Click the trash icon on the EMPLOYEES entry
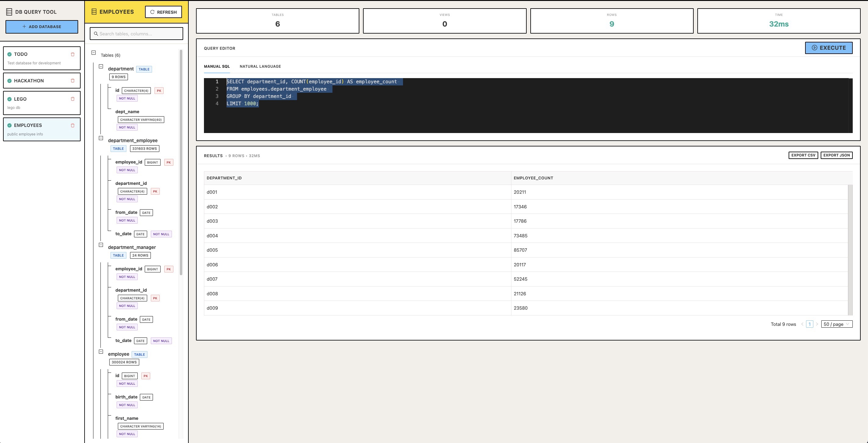The image size is (868, 443). click(72, 125)
